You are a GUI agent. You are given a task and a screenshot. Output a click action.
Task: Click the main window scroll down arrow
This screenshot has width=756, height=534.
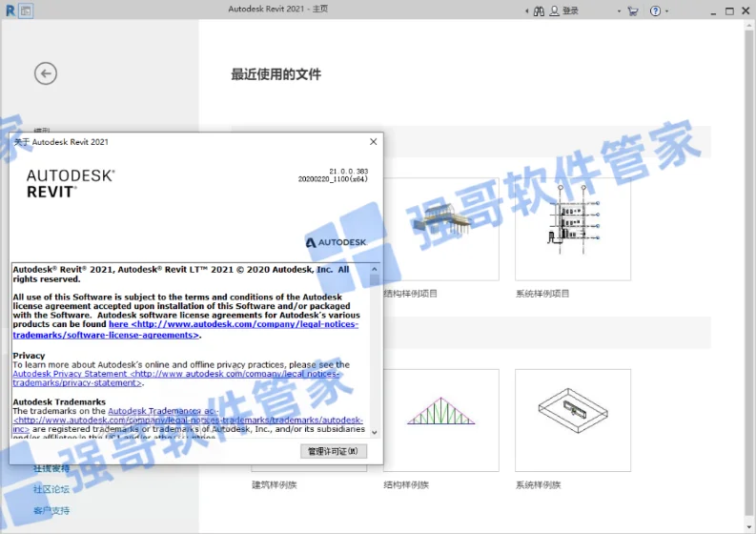pos(748,527)
